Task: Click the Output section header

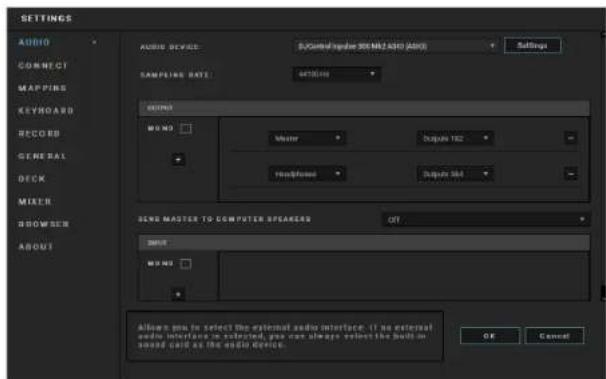Action: click(364, 108)
